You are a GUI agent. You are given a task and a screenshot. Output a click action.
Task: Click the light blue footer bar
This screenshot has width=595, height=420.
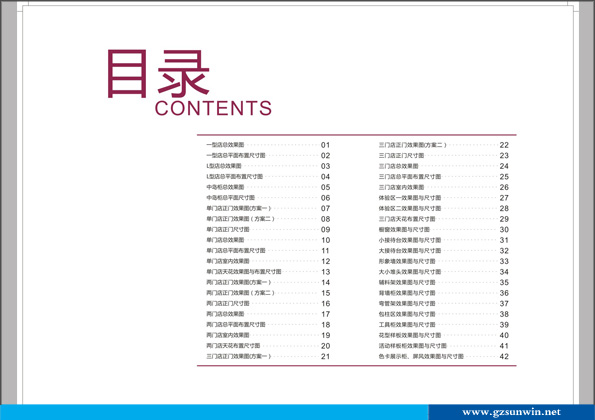[214, 412]
